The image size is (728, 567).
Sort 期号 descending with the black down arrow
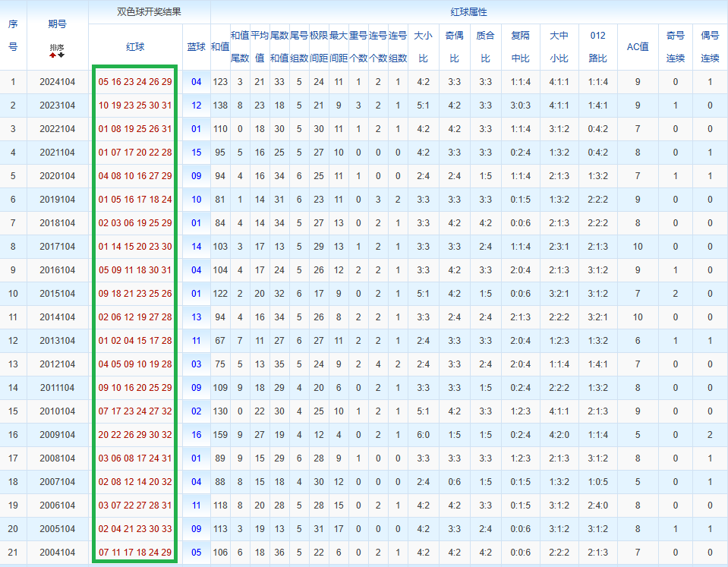pyautogui.click(x=61, y=55)
